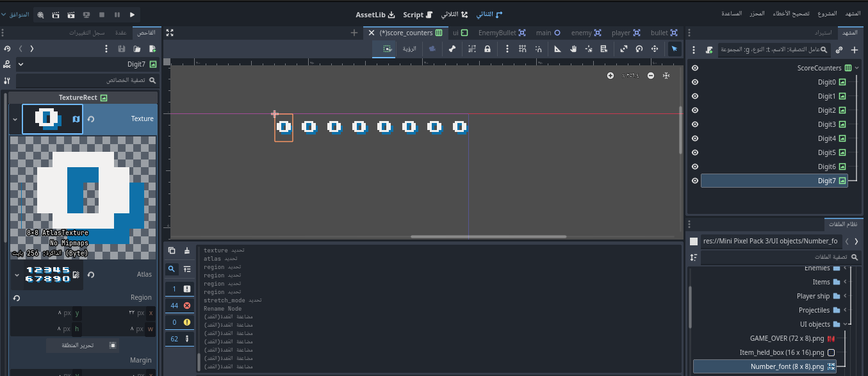Activate the Rotate mode tool
Image resolution: width=868 pixels, height=376 pixels.
pyautogui.click(x=639, y=49)
